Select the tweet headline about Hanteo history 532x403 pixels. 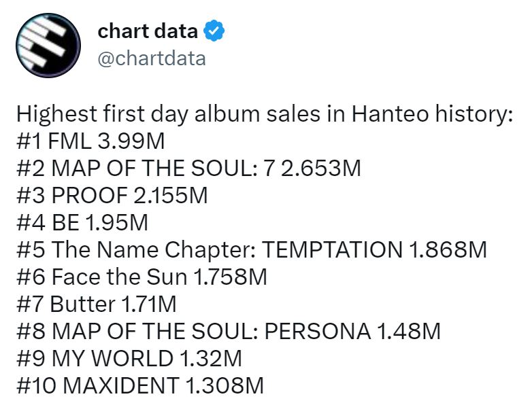(265, 114)
